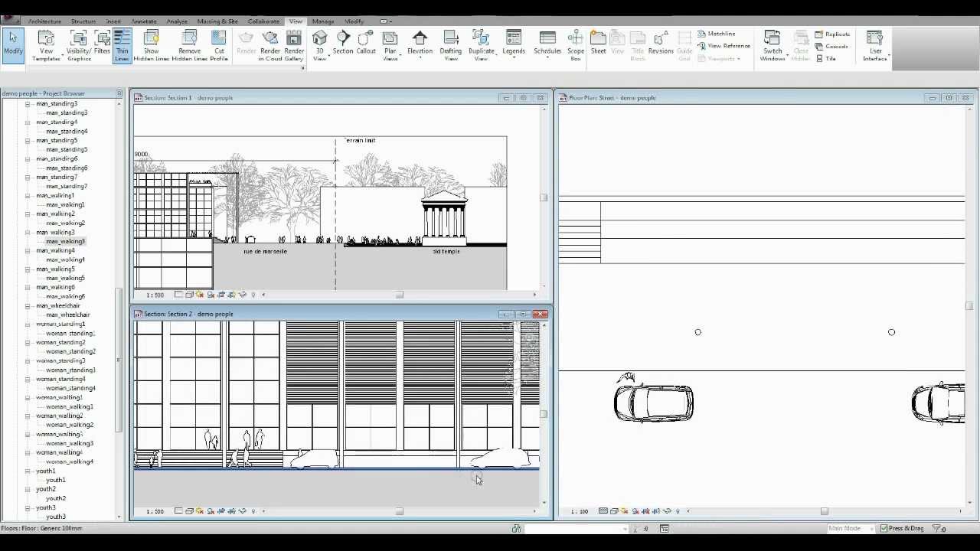Click the Scope Box tool
Image resolution: width=980 pixels, height=551 pixels.
[576, 45]
